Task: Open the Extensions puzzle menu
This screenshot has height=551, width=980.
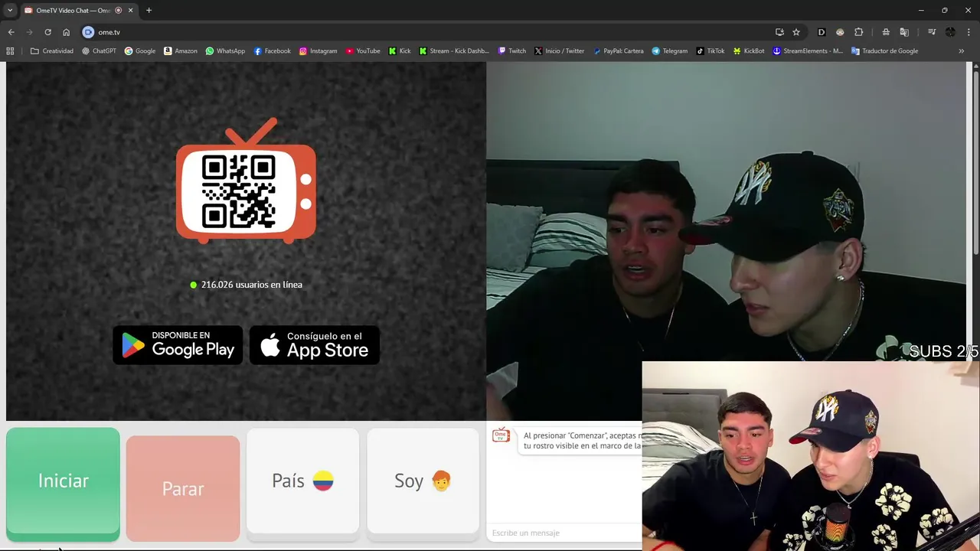Action: pyautogui.click(x=858, y=32)
